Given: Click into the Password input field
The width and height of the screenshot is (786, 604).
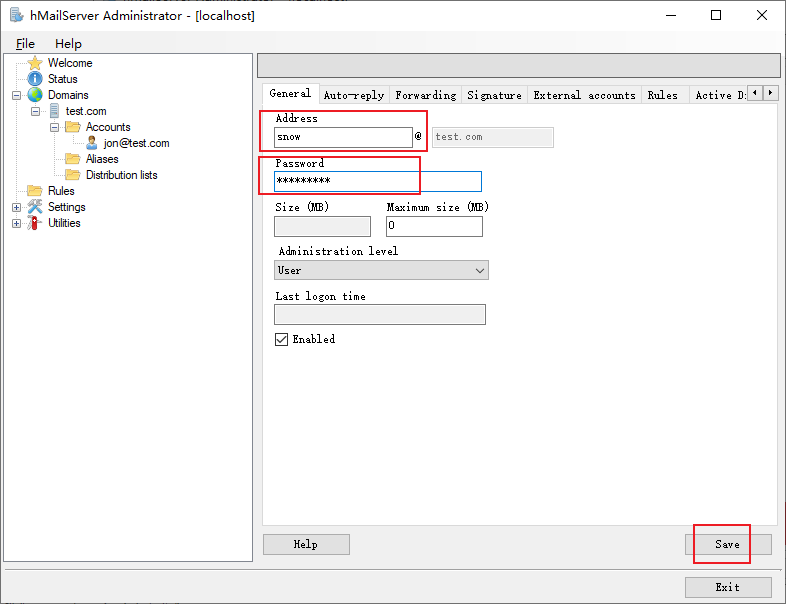Looking at the screenshot, I should pyautogui.click(x=377, y=181).
